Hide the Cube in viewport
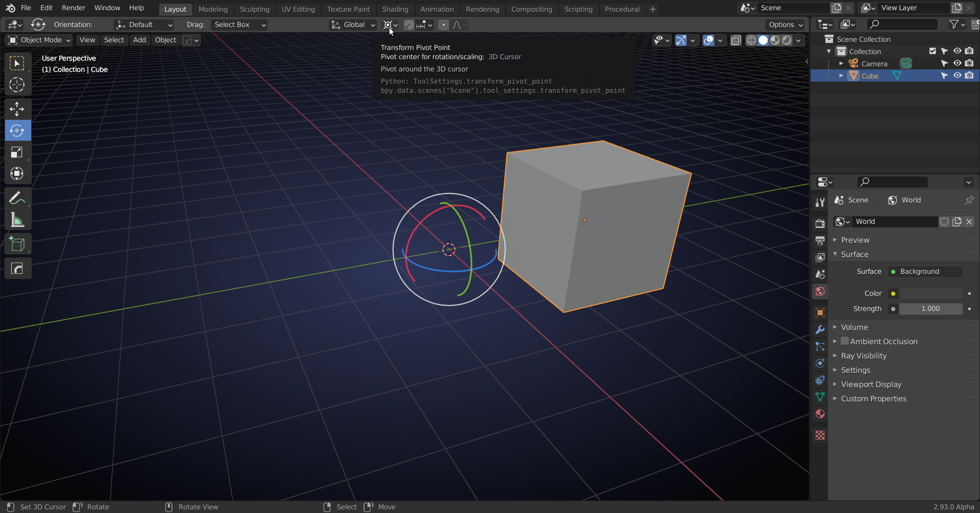 [957, 75]
